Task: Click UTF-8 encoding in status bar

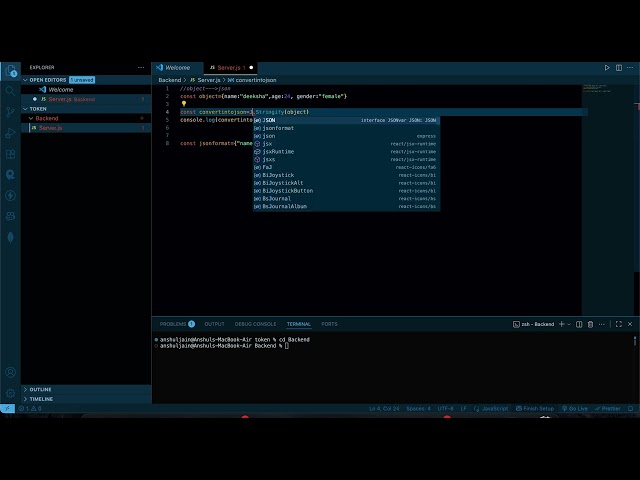Action: tap(445, 408)
